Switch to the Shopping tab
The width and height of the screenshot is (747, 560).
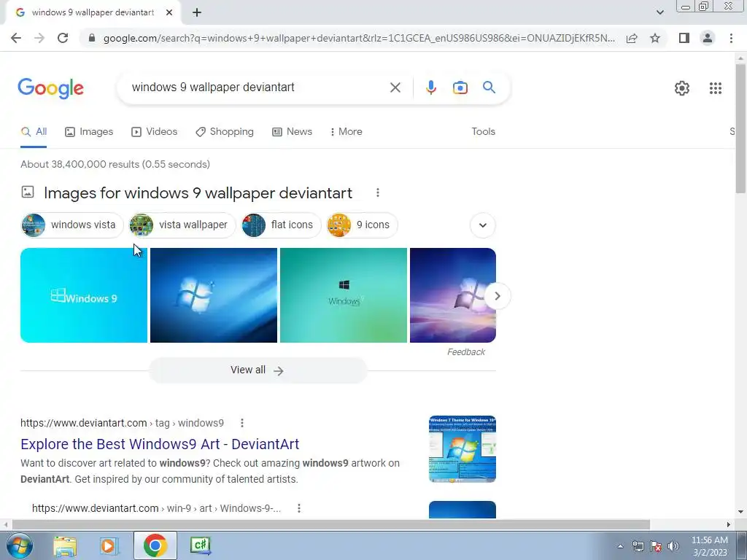(225, 132)
